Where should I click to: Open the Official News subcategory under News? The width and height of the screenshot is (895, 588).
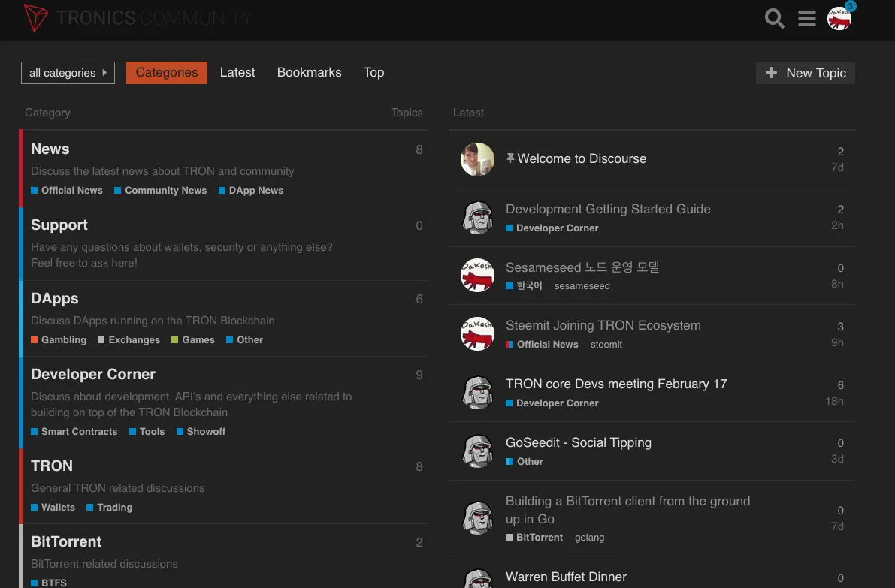67,191
